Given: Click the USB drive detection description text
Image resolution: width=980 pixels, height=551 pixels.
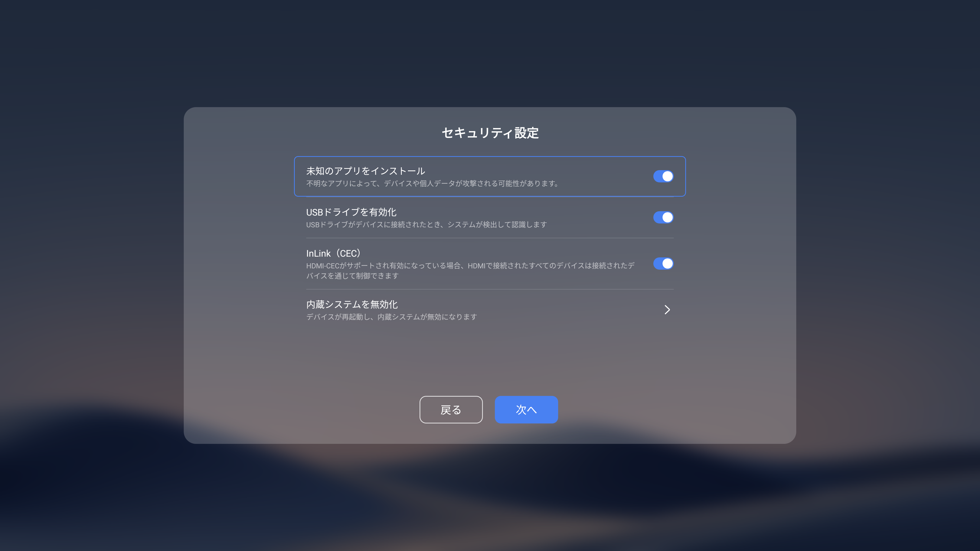Looking at the screenshot, I should [426, 225].
